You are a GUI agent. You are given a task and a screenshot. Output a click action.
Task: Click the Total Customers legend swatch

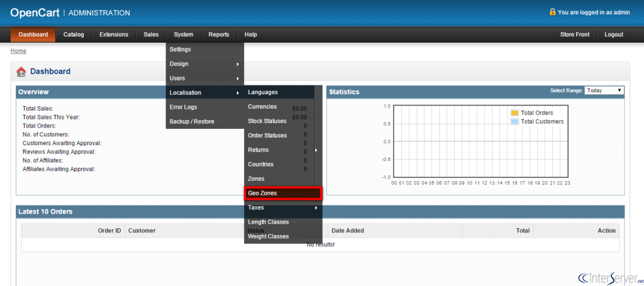(514, 121)
